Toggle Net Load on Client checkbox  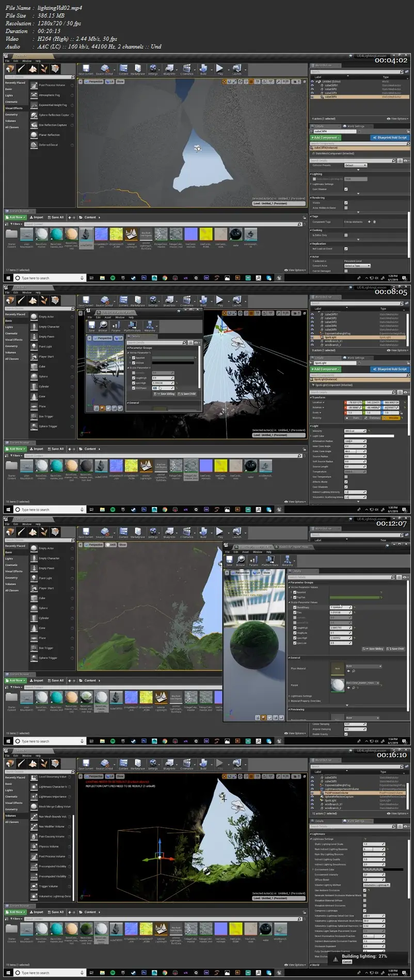(346, 249)
